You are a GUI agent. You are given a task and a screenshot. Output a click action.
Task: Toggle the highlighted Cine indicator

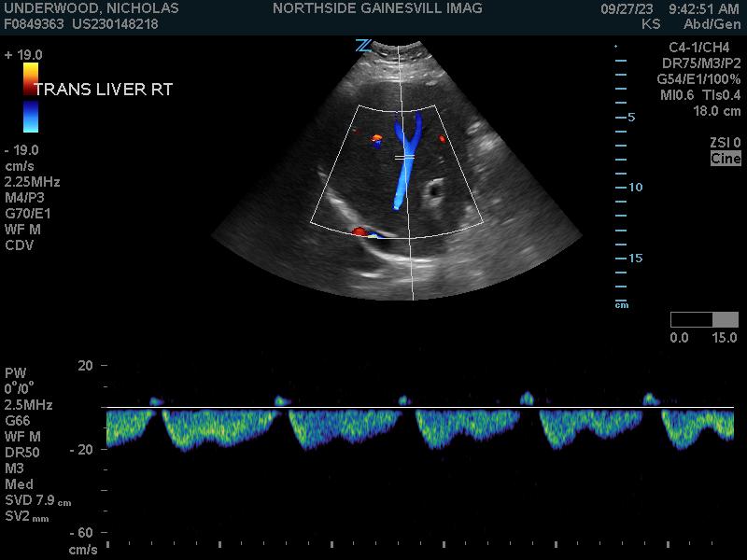(726, 159)
